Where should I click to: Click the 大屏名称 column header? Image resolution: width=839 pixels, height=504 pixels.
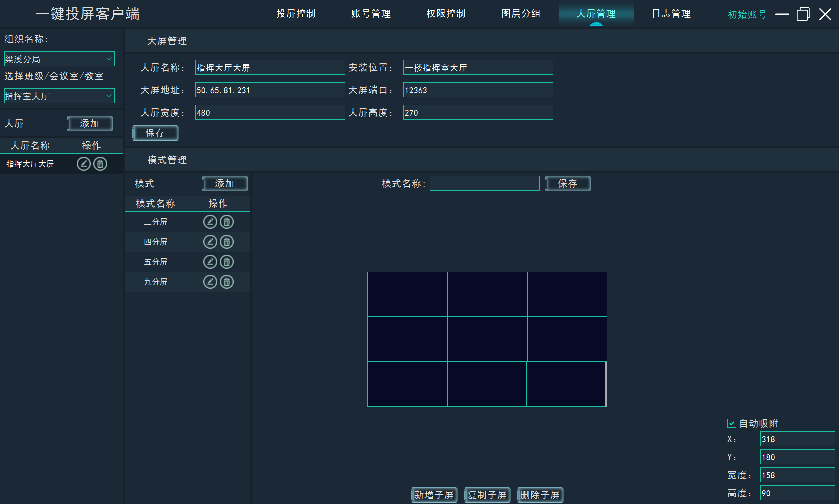(30, 145)
